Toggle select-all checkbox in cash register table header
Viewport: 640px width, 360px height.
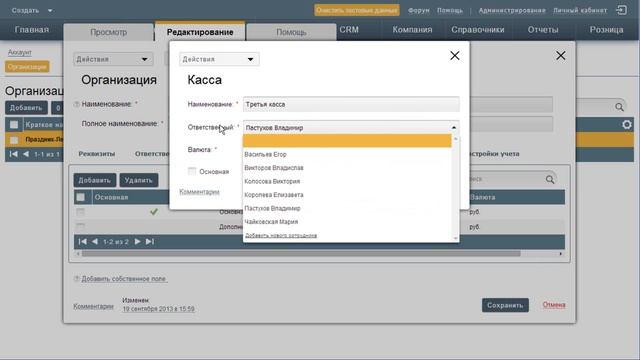click(80, 197)
